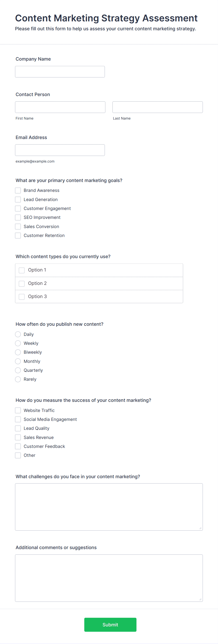Screen dimensions: 218x644
Task: Select the Daily radio button
Action: pos(18,334)
